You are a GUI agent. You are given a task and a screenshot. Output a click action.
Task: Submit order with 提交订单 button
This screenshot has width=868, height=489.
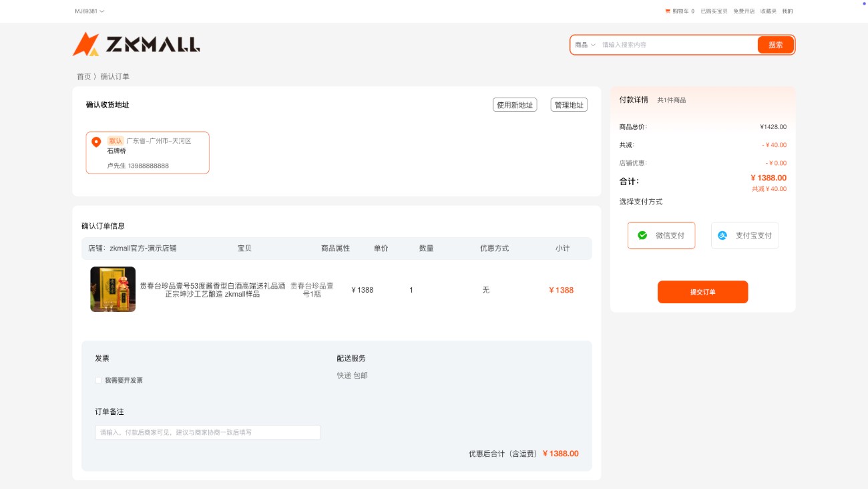pos(702,292)
